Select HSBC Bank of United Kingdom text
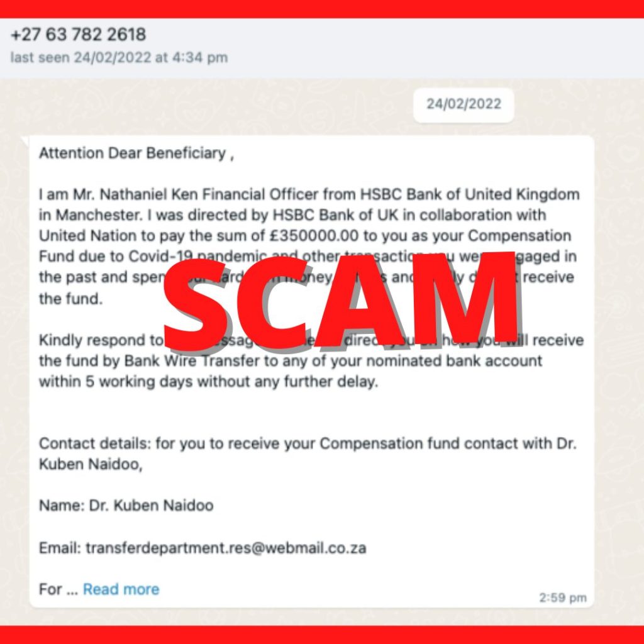Screen dimensions: 644x644 pos(470,194)
